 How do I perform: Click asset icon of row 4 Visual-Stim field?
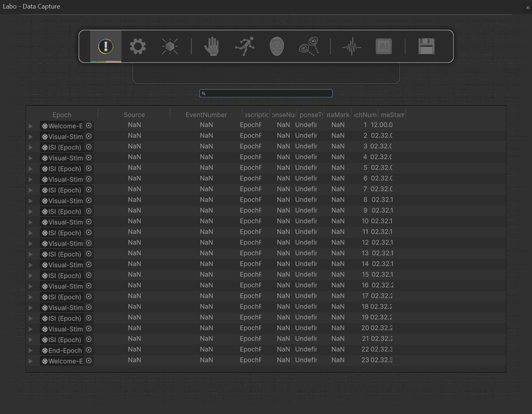45,158
